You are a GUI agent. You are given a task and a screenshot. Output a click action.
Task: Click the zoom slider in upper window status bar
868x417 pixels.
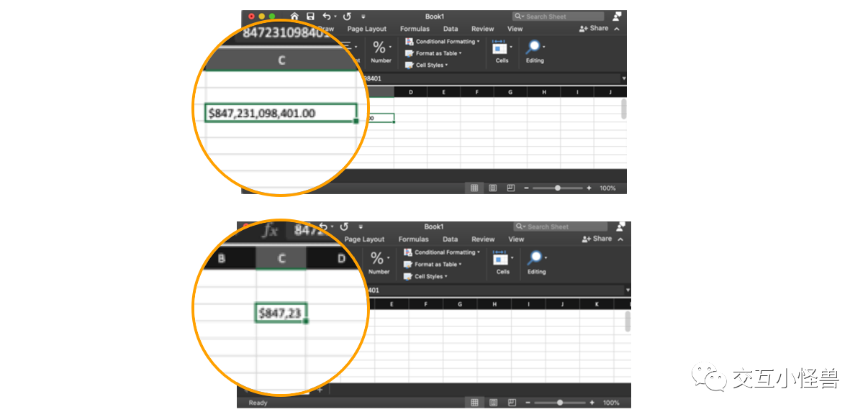click(x=558, y=188)
